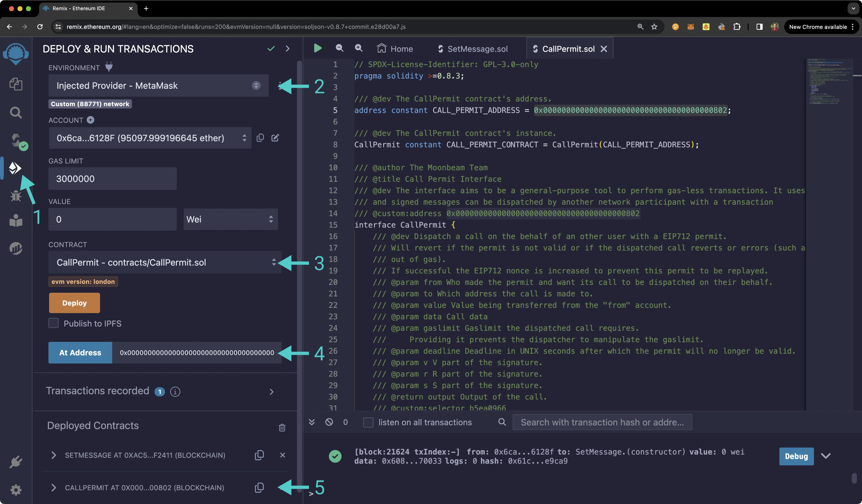
Task: Open a new browser tab
Action: coord(146,8)
